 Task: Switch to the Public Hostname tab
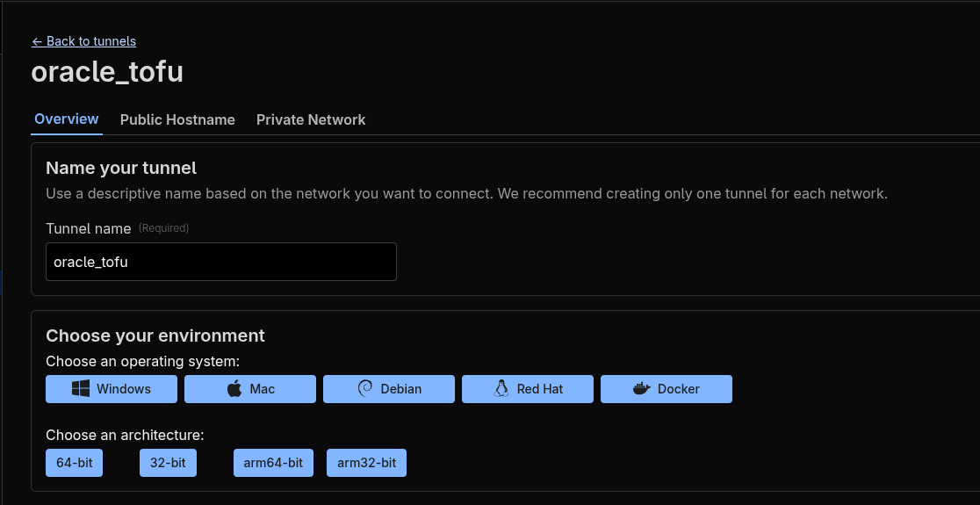tap(177, 119)
